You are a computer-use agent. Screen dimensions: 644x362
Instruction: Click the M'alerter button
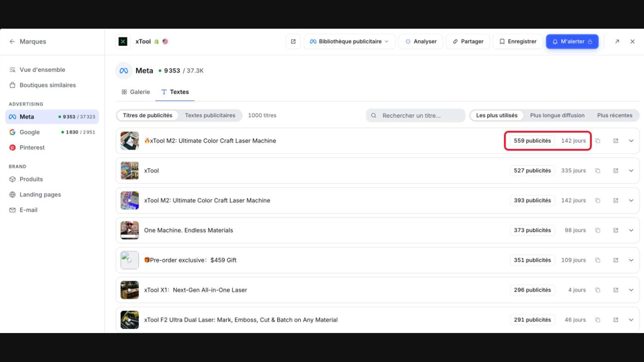[572, 41]
